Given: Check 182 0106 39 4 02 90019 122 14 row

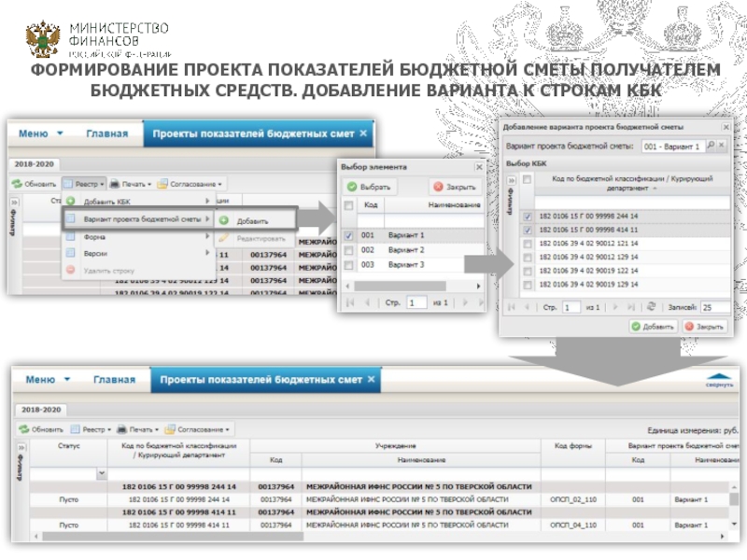Looking at the screenshot, I should tap(527, 272).
